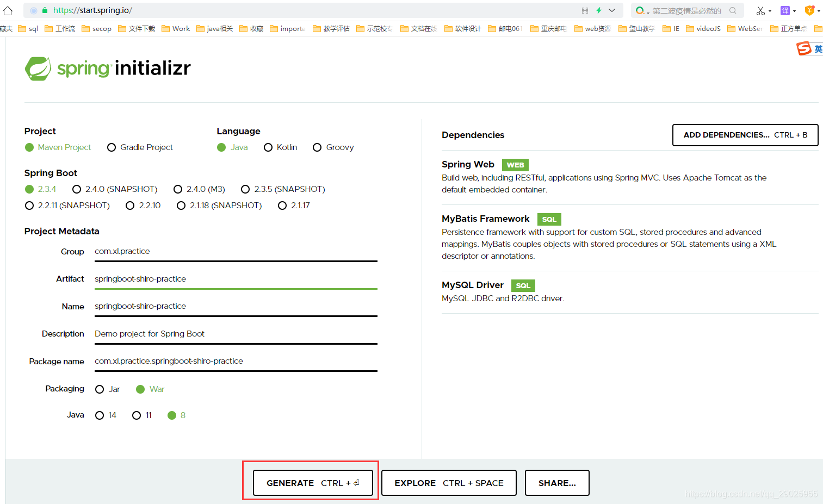The height and width of the screenshot is (504, 823).
Task: Select Spring Boot version 2.2.10
Action: tap(143, 206)
